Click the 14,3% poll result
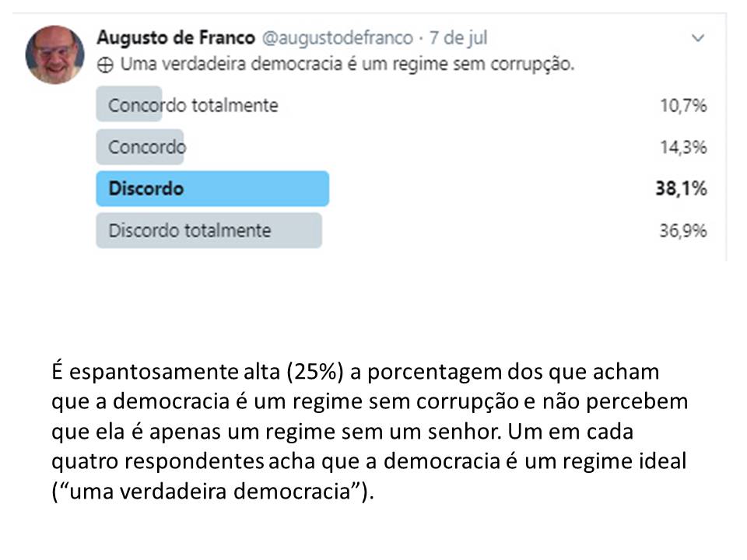This screenshot has height=560, width=747. [x=683, y=147]
